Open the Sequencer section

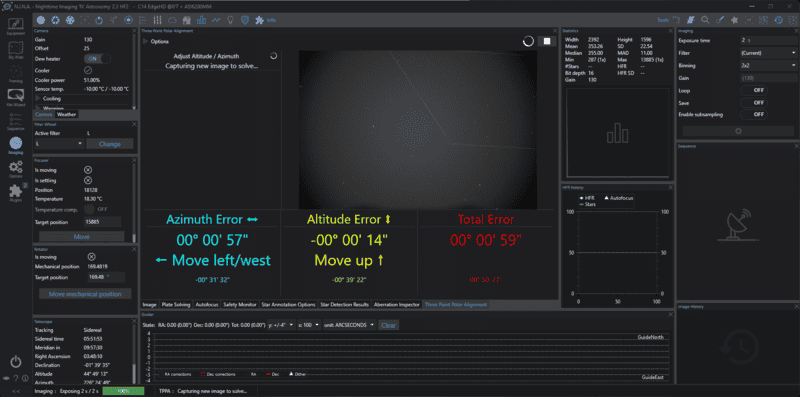tap(16, 121)
